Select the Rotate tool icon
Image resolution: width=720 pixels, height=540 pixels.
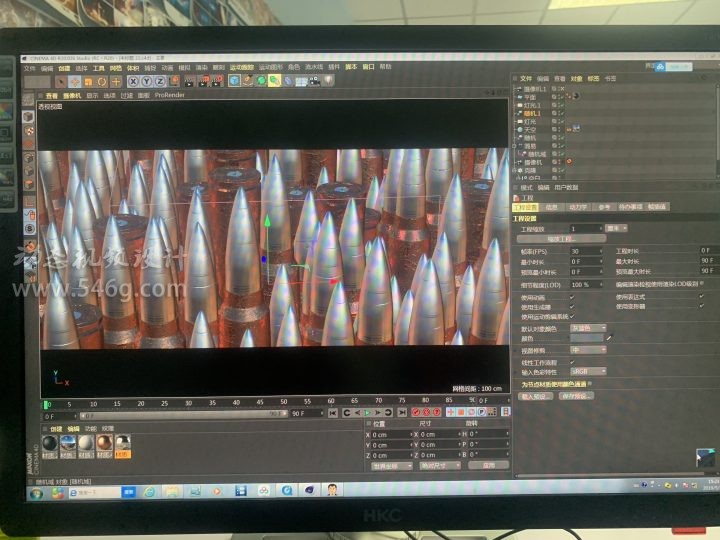pos(102,81)
